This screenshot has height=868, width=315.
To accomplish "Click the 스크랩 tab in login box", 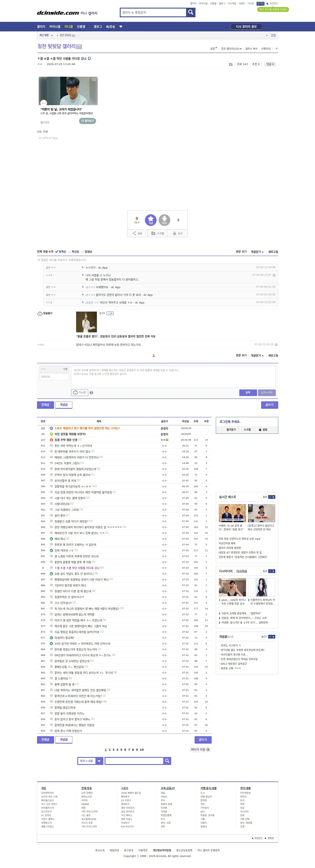I will click(x=247, y=430).
